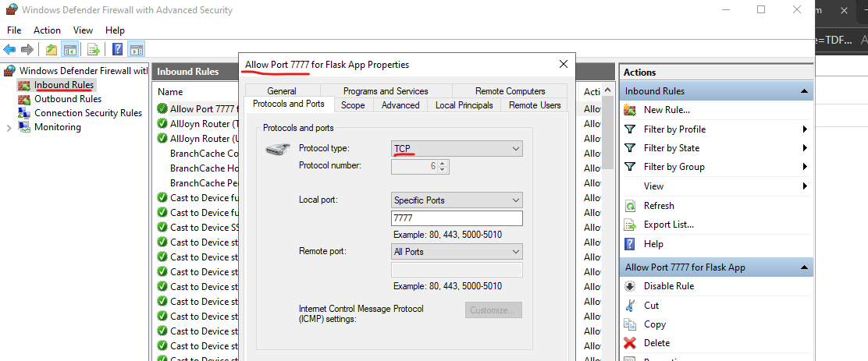
Task: Click the scissors Cut icon
Action: coord(630,305)
